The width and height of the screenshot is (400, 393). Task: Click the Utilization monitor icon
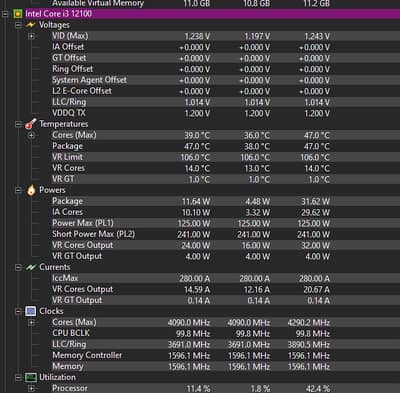[31, 377]
